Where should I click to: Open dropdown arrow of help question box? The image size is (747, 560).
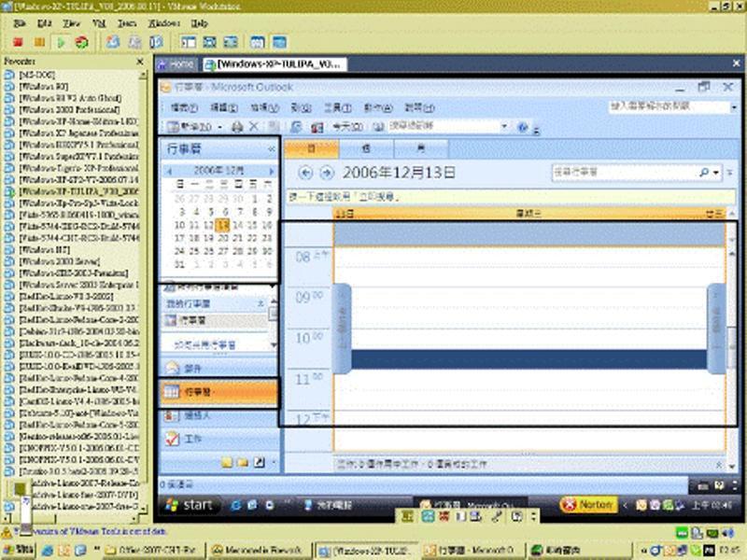[734, 107]
